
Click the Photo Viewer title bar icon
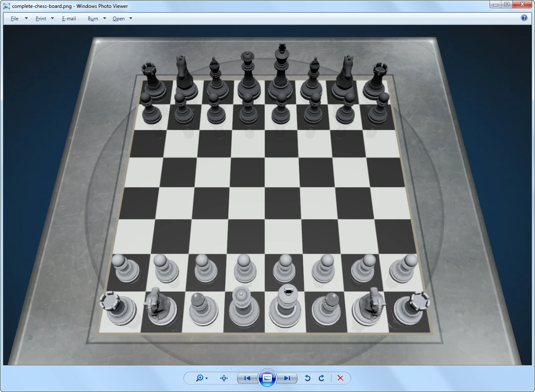pyautogui.click(x=6, y=6)
